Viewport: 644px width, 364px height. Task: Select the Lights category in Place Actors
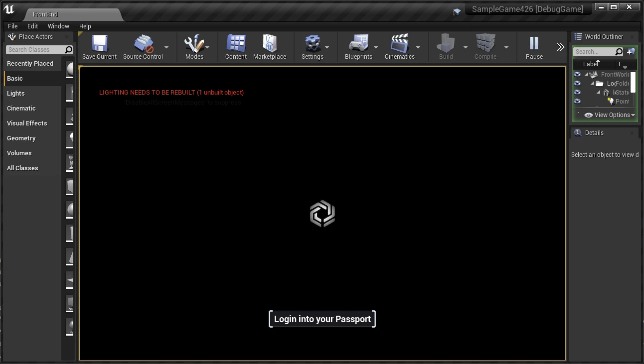coord(15,93)
